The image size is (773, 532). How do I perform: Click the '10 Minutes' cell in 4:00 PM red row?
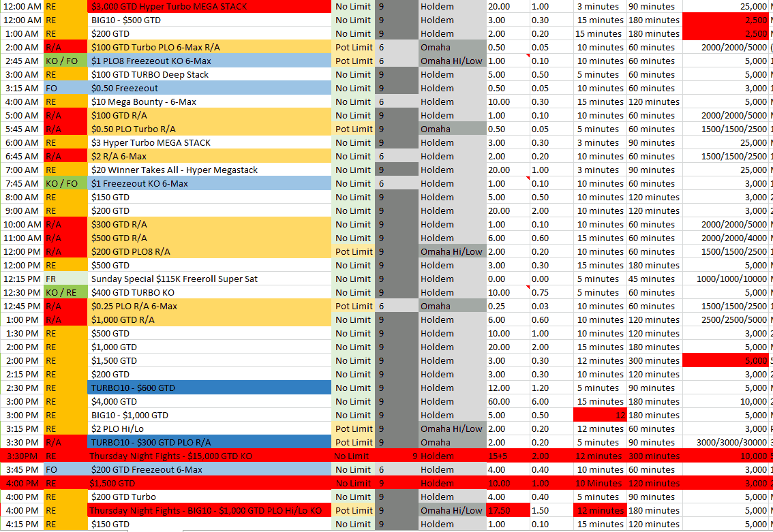pyautogui.click(x=600, y=483)
